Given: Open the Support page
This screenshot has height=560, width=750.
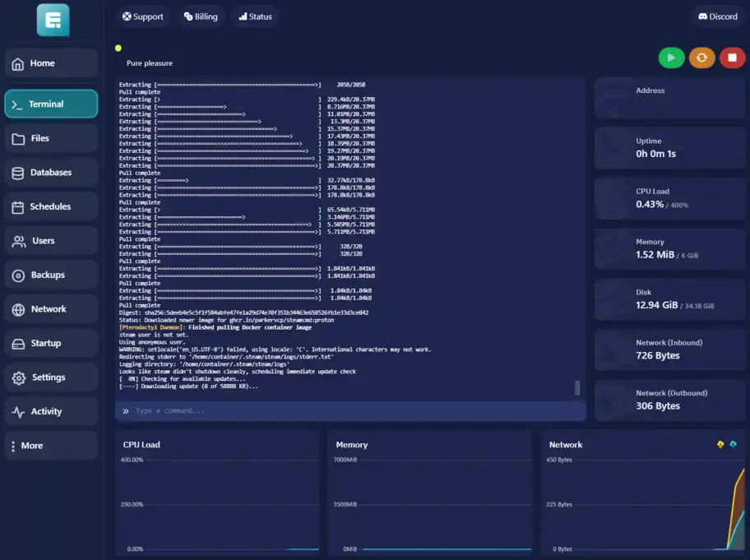Looking at the screenshot, I should 142,16.
